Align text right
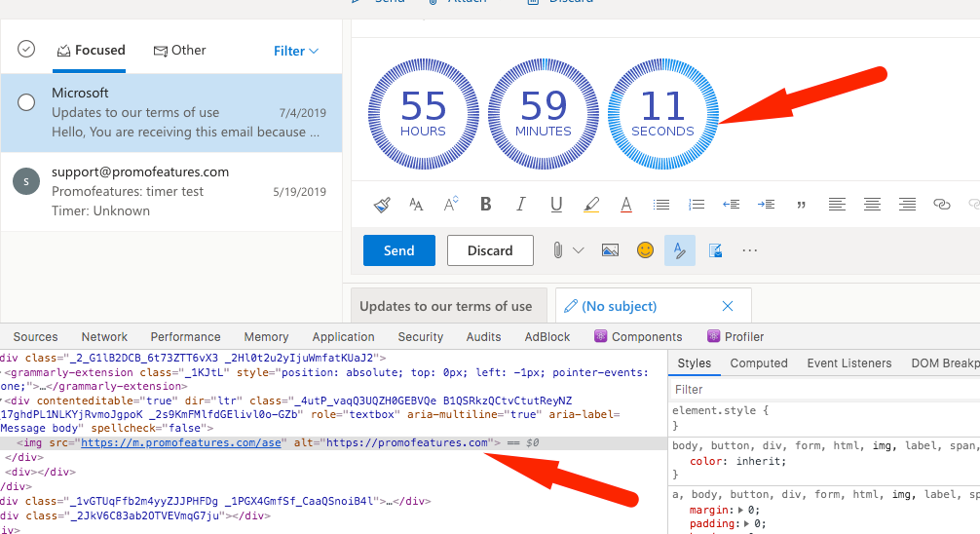The width and height of the screenshot is (980, 534). [907, 205]
